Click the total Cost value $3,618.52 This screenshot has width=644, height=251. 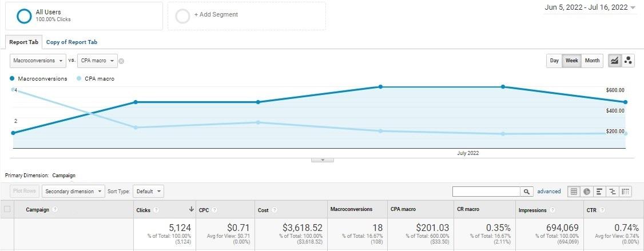click(x=303, y=228)
